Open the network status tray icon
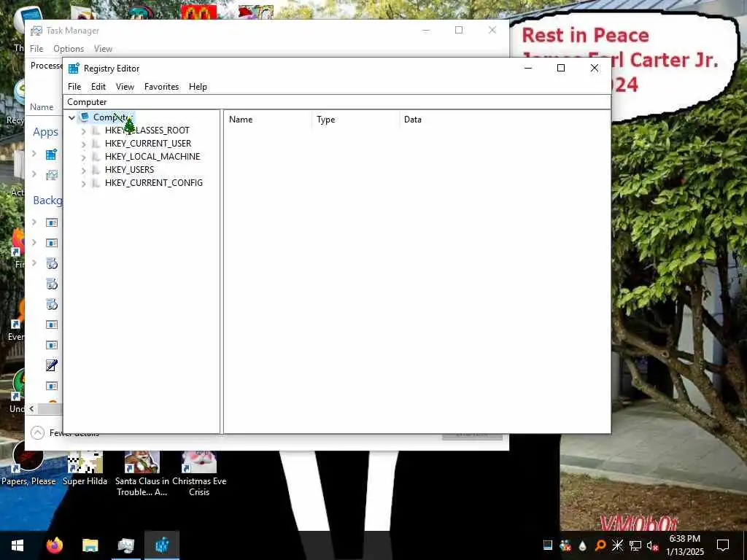747x560 pixels. click(635, 545)
